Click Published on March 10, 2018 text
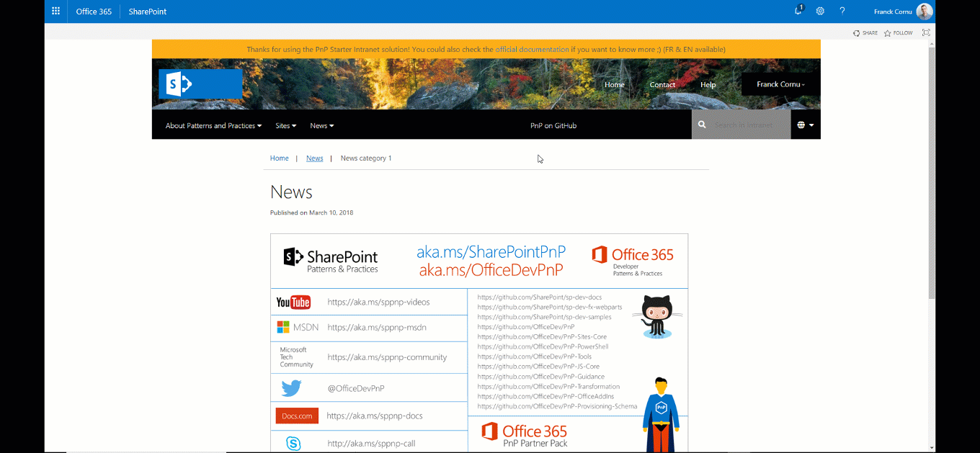The width and height of the screenshot is (980, 453). coord(311,213)
